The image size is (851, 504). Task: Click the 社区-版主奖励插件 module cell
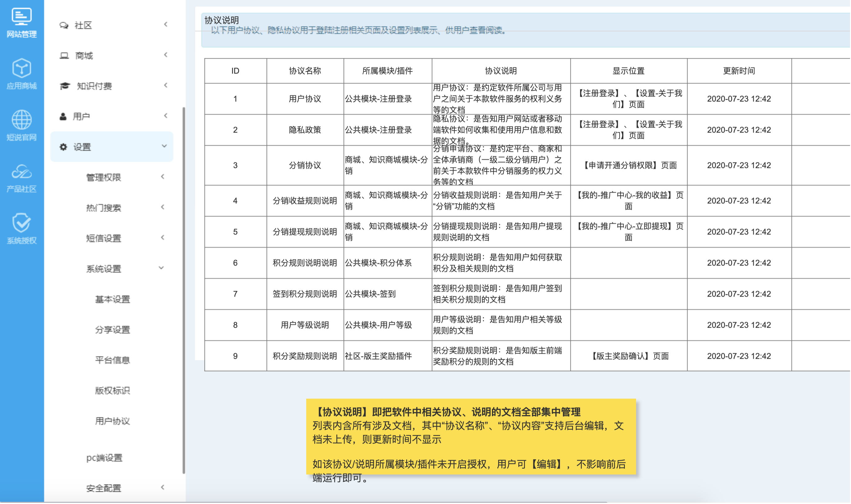[x=388, y=356]
